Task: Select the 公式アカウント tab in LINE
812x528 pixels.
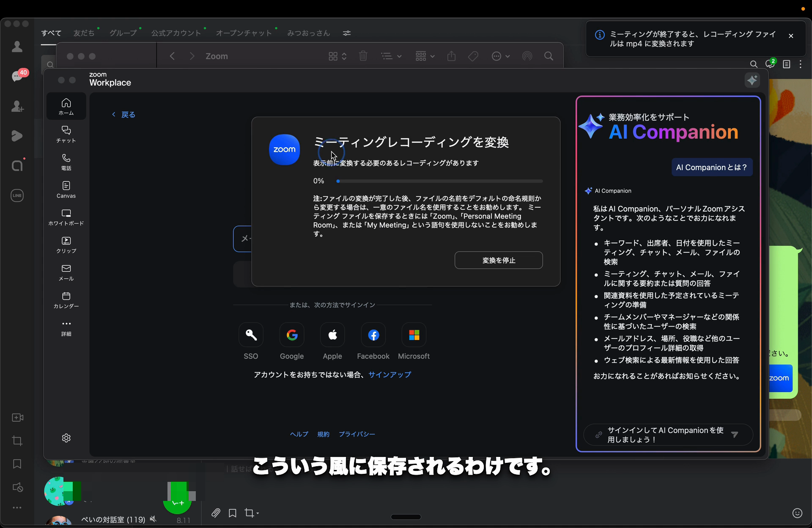Action: point(176,33)
